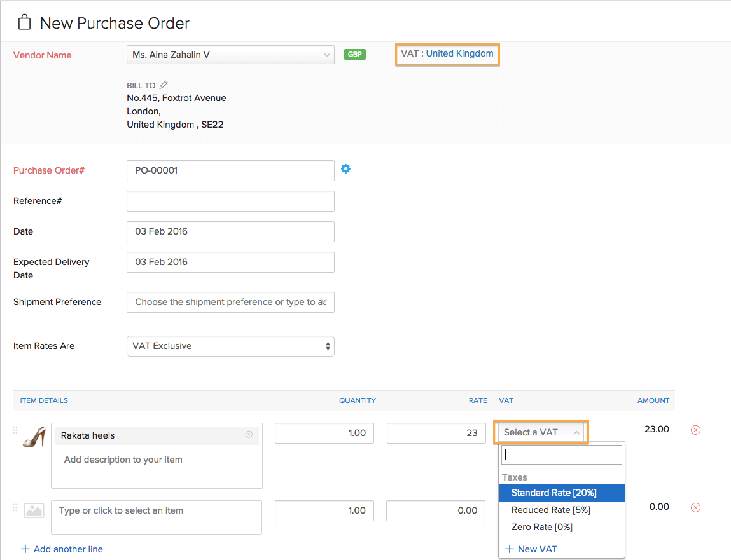Focus the VAT search box in dropdown
The image size is (731, 560).
click(x=561, y=454)
